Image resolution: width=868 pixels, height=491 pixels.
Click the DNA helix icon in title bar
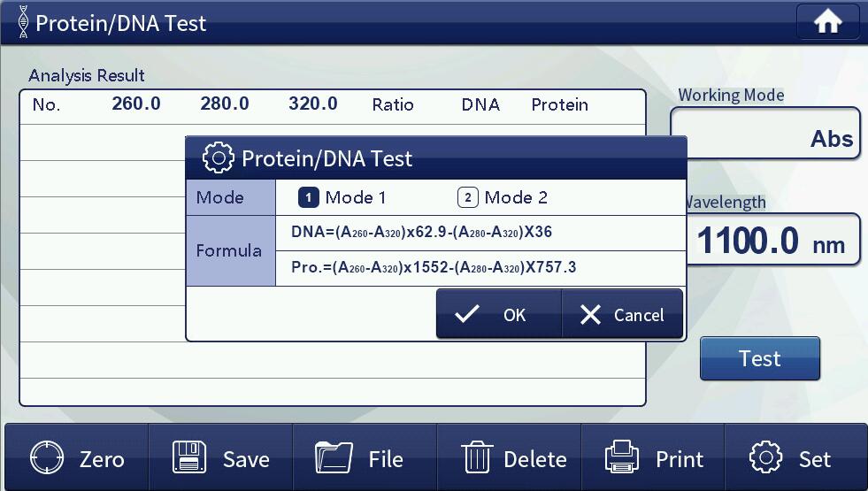coord(22,23)
